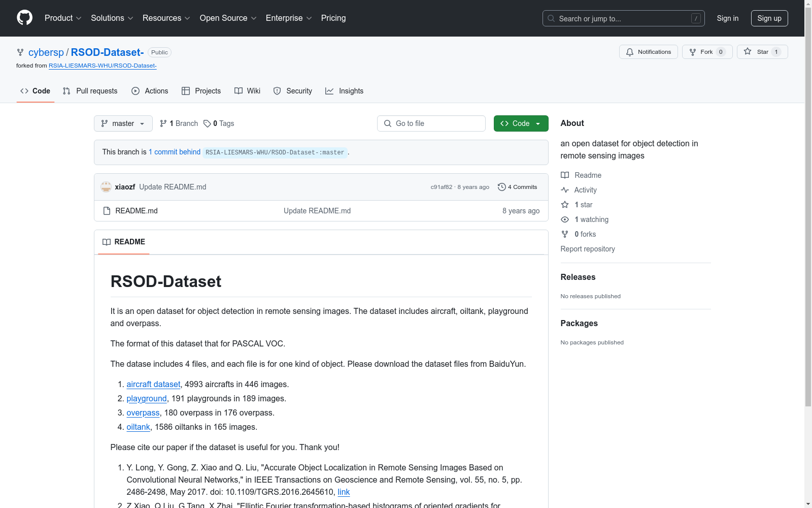
Task: Open the forked-from RSIA-LIESMARS-WHU repository link
Action: tap(103, 66)
